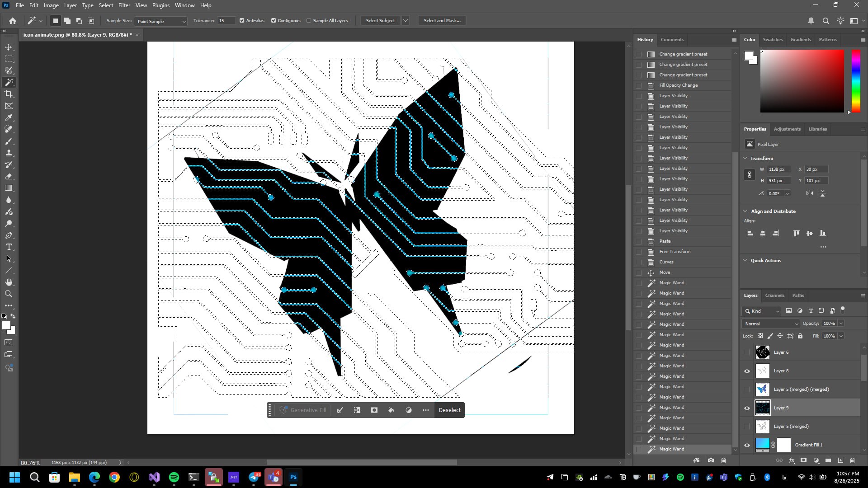The height and width of the screenshot is (488, 868).
Task: Pick the Eyedropper tool
Action: (x=9, y=117)
